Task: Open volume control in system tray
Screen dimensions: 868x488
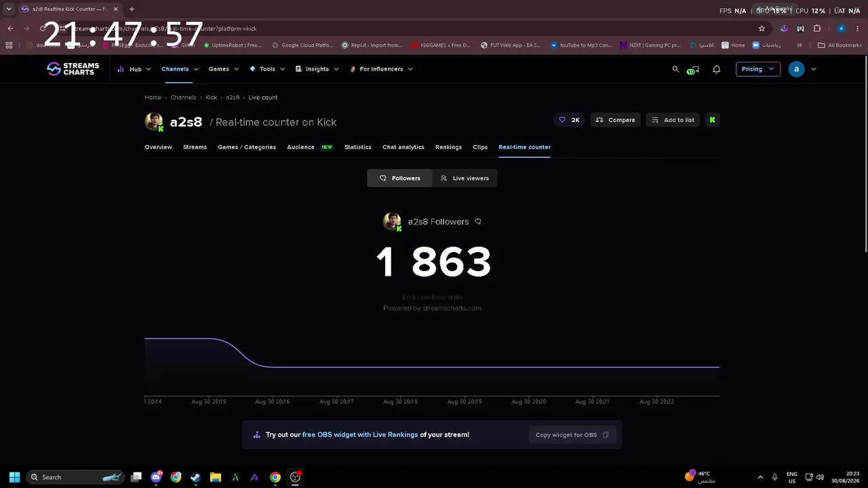Action: pos(820,477)
